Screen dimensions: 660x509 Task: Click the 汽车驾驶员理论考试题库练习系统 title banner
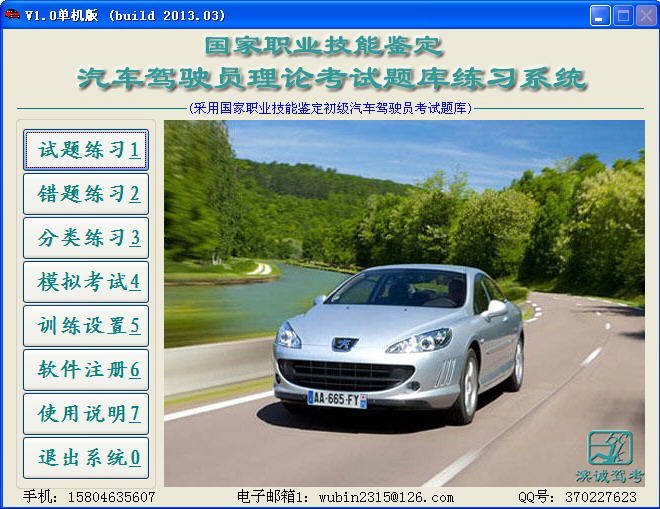(331, 79)
